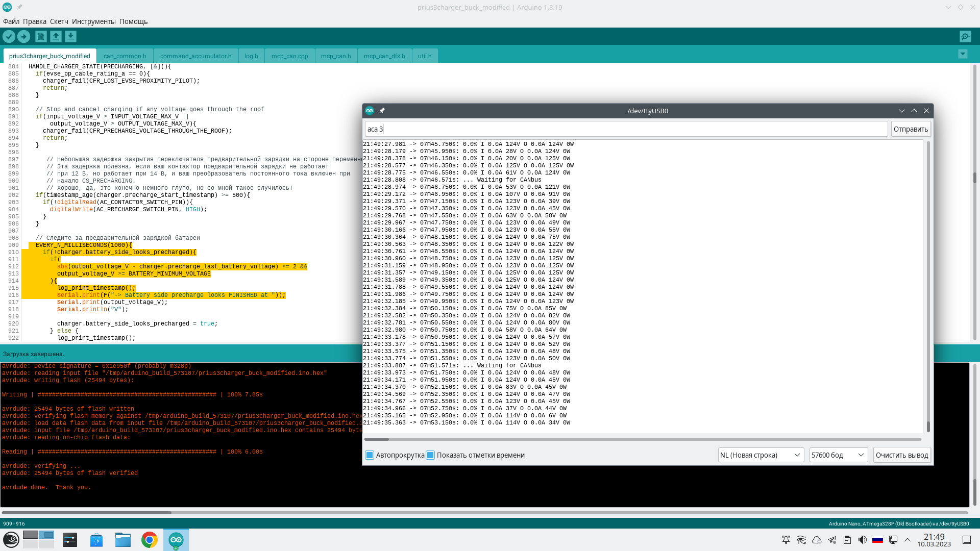The width and height of the screenshot is (980, 551).
Task: Open the 57600 бод baud dropdown
Action: 838,455
